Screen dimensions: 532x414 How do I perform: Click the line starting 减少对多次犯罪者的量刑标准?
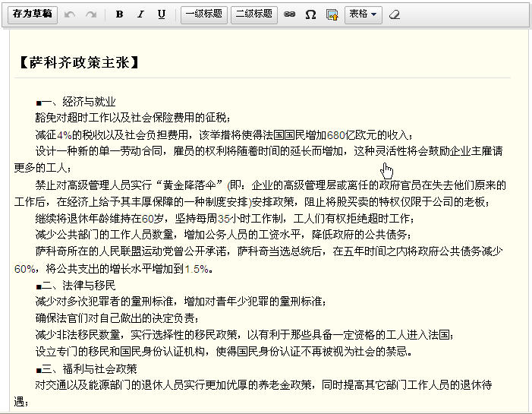click(x=181, y=302)
